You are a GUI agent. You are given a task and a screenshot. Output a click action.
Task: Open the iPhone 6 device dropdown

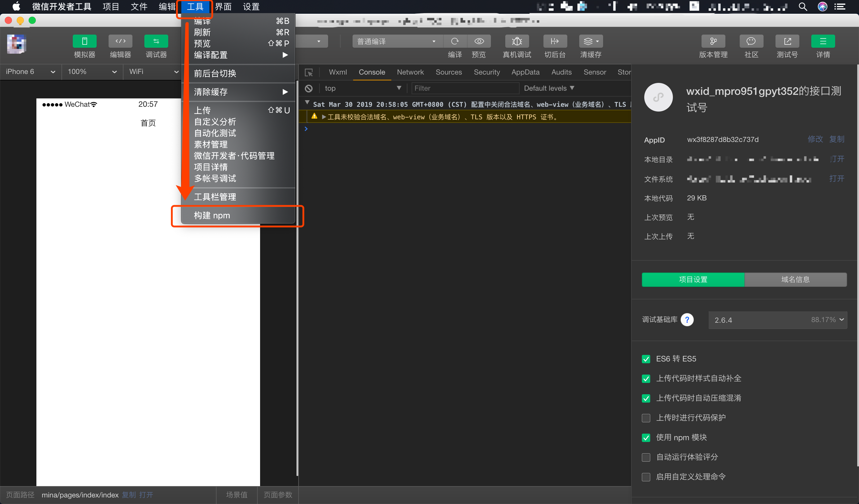(x=30, y=72)
